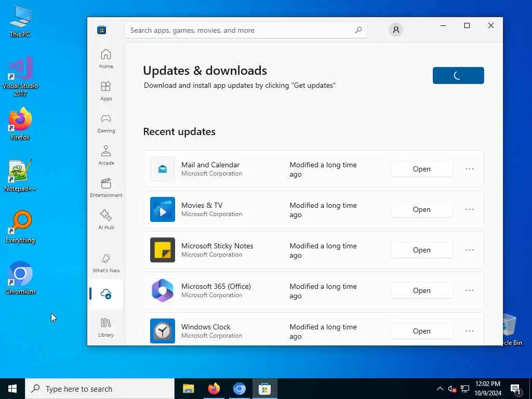This screenshot has width=532, height=399.
Task: Open Firefox from taskbar
Action: (x=214, y=389)
